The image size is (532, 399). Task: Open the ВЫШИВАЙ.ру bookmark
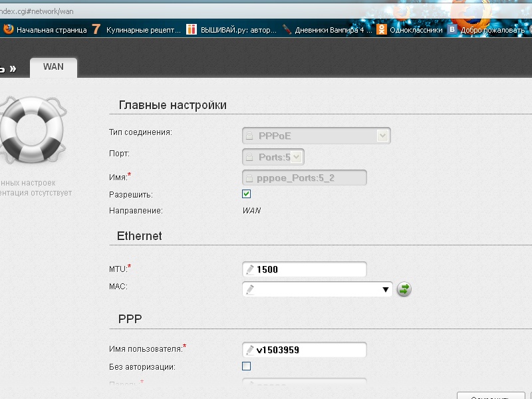click(x=229, y=29)
